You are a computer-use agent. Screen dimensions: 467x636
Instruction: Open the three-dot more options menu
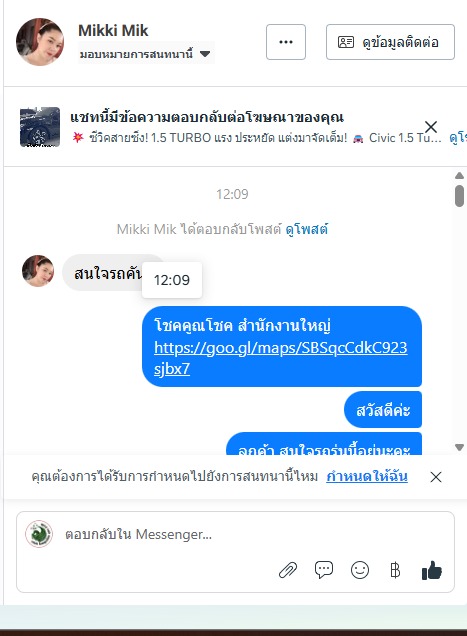coord(286,42)
